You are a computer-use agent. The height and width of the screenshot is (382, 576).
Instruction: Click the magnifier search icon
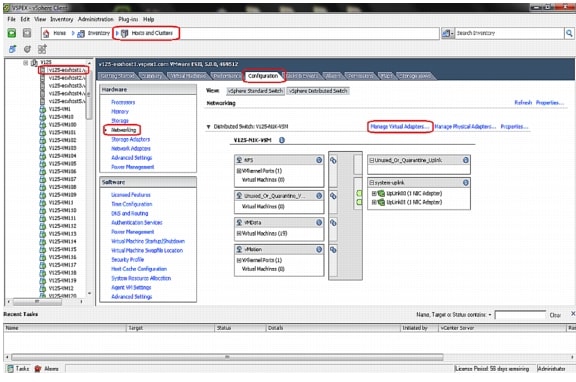point(569,33)
